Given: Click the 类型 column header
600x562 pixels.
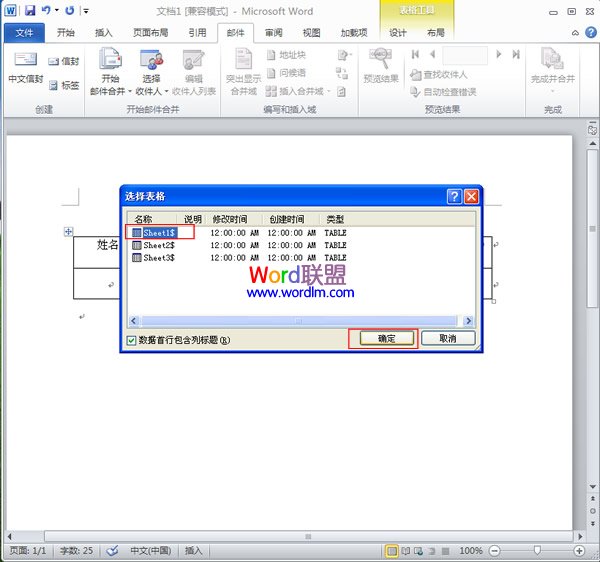Looking at the screenshot, I should (335, 219).
